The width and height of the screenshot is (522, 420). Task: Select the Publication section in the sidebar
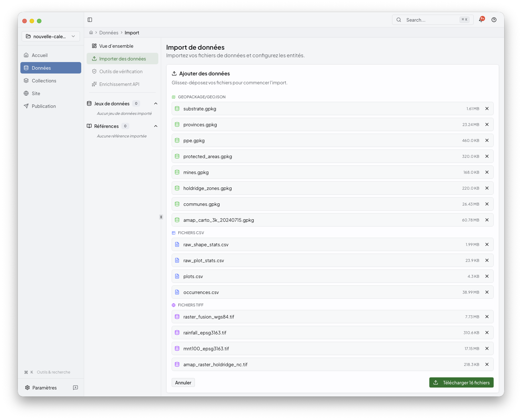click(43, 106)
